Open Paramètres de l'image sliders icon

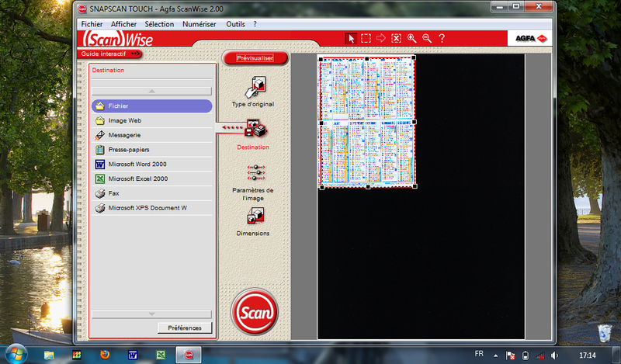coord(256,173)
